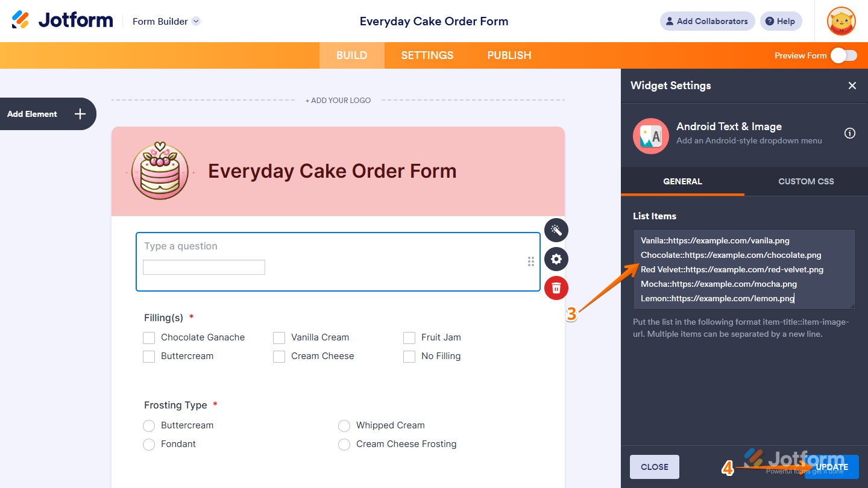Click the ADD YOUR LOGO link

click(338, 100)
